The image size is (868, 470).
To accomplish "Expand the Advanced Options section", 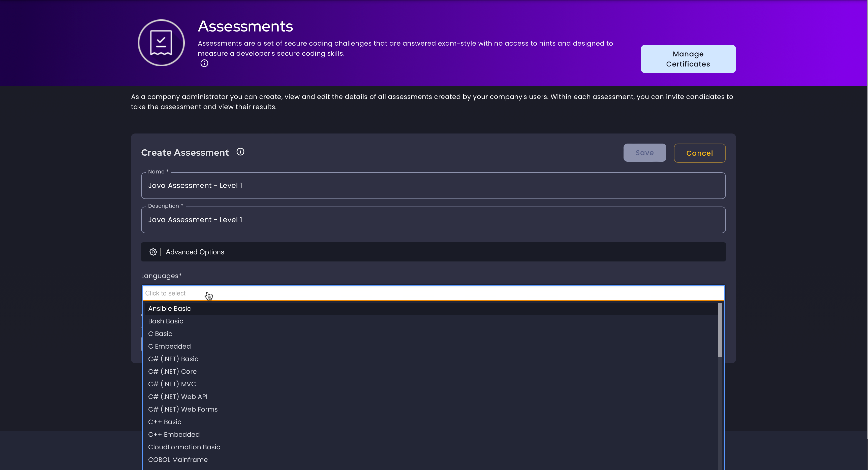I will click(433, 252).
